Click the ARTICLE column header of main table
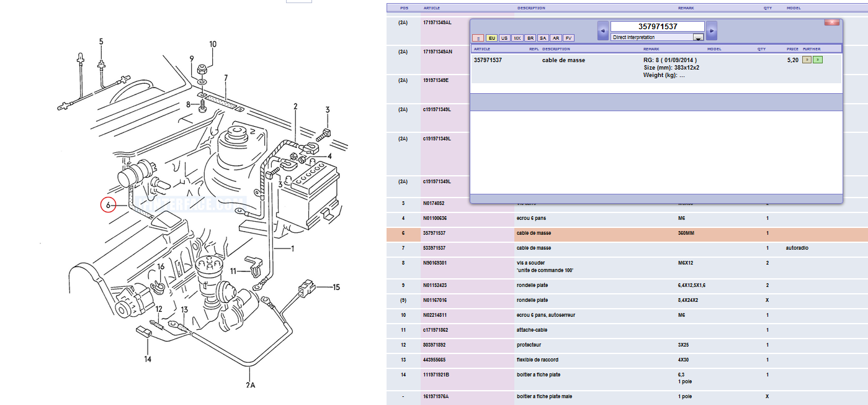Screen dimensions: 868x405 [x=432, y=8]
